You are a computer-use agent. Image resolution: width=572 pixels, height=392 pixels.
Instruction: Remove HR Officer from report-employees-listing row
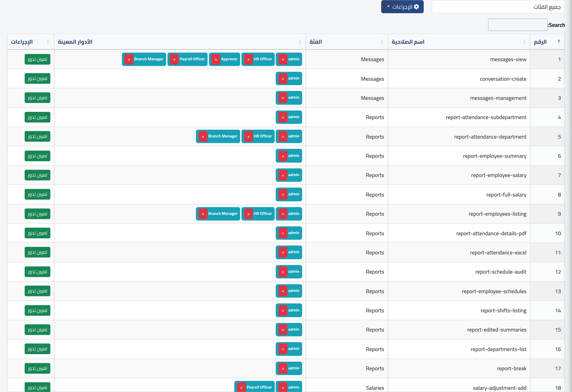click(x=248, y=214)
